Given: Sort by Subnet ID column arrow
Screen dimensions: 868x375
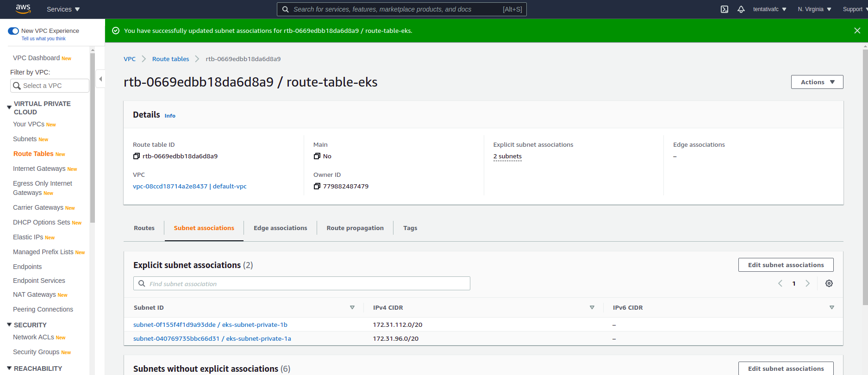Looking at the screenshot, I should (x=352, y=307).
